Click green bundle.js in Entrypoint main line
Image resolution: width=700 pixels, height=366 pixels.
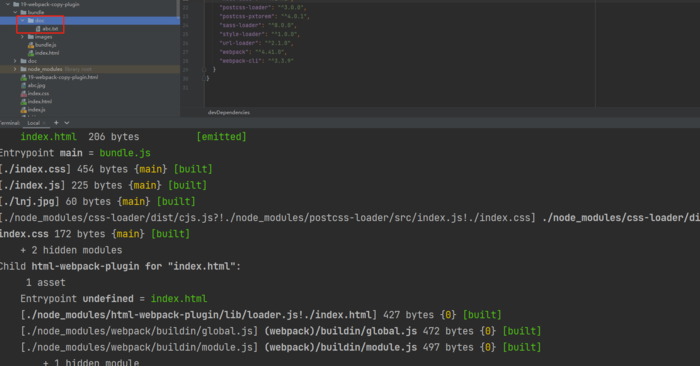coord(125,153)
